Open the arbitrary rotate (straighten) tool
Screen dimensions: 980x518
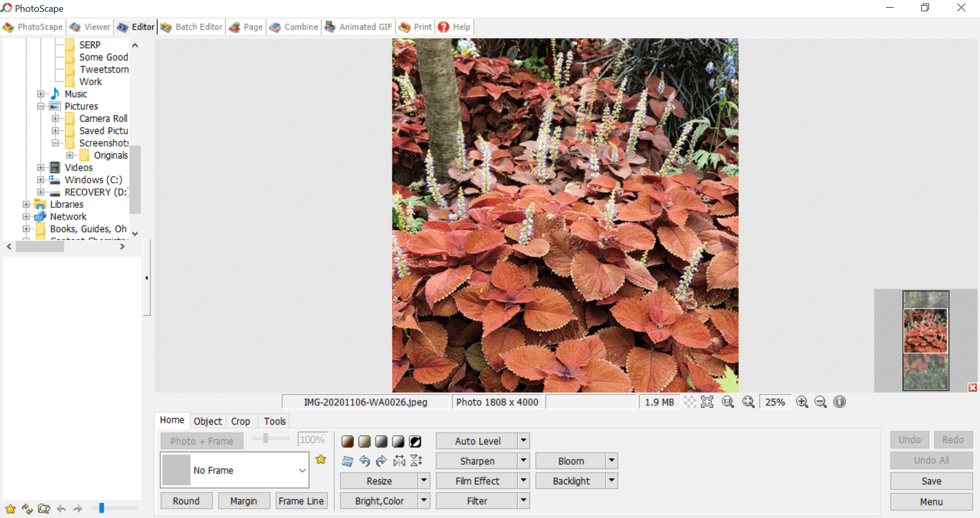click(347, 461)
